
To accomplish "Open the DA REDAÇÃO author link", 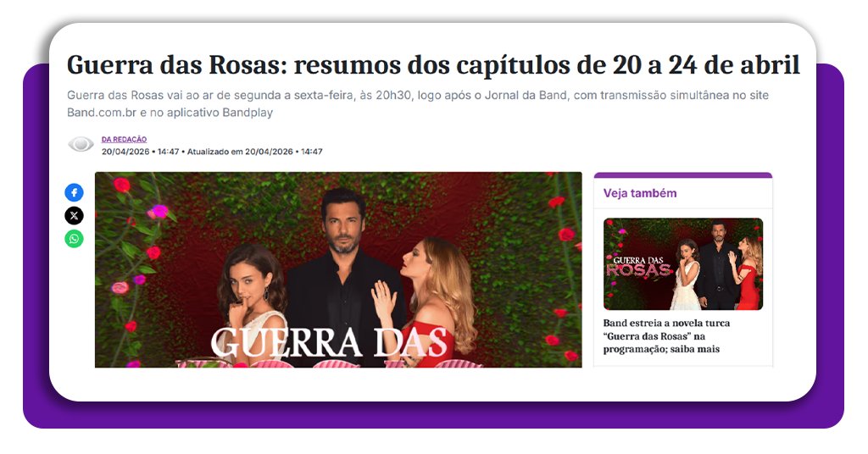I will point(124,140).
